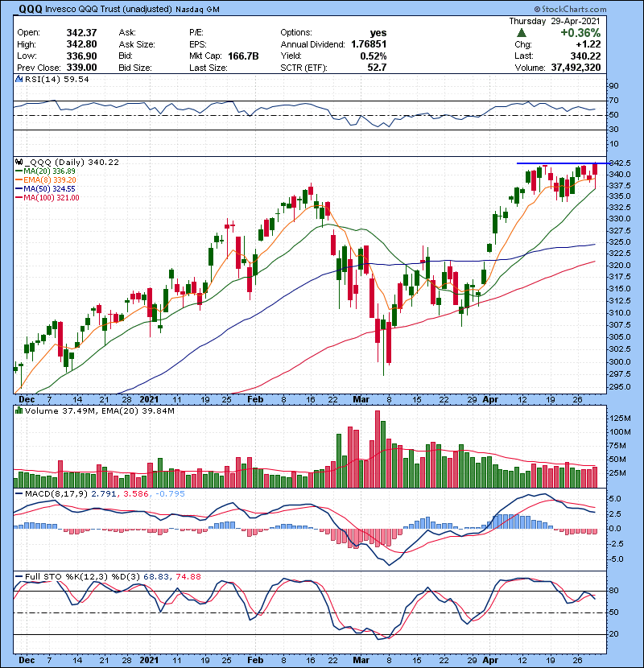Click the QQQ ticker symbol in the title
This screenshot has height=668, width=644.
31,9
